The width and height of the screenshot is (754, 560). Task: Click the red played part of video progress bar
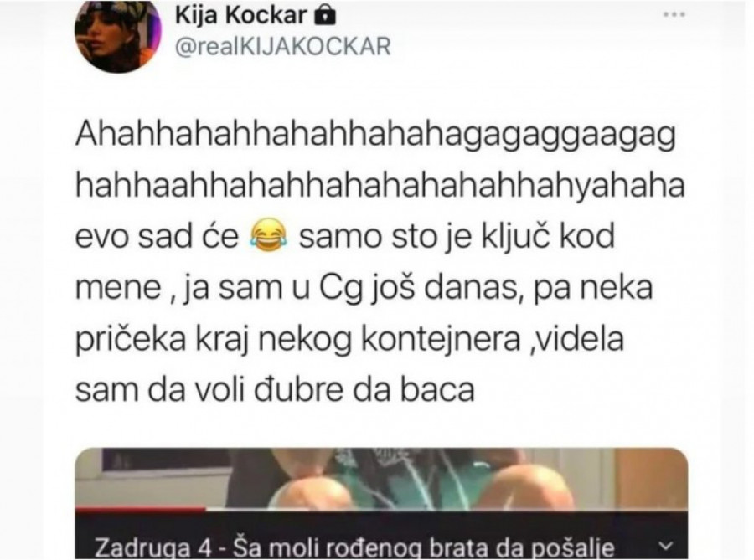[141, 509]
